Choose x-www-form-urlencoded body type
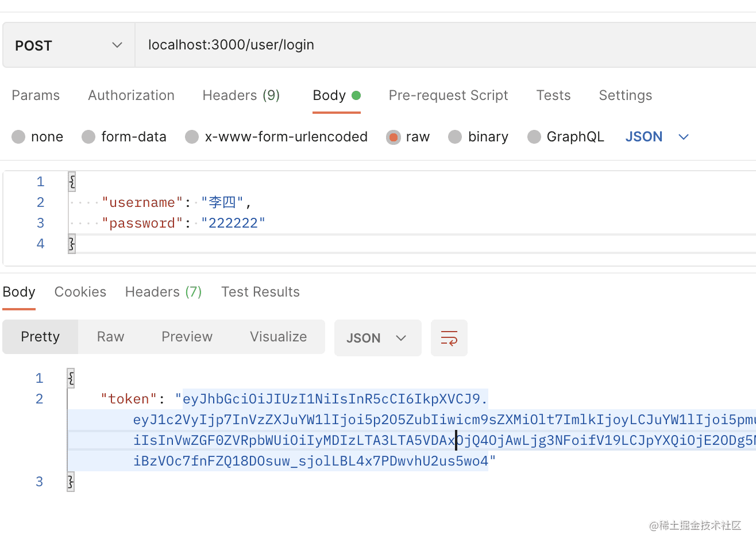 192,137
